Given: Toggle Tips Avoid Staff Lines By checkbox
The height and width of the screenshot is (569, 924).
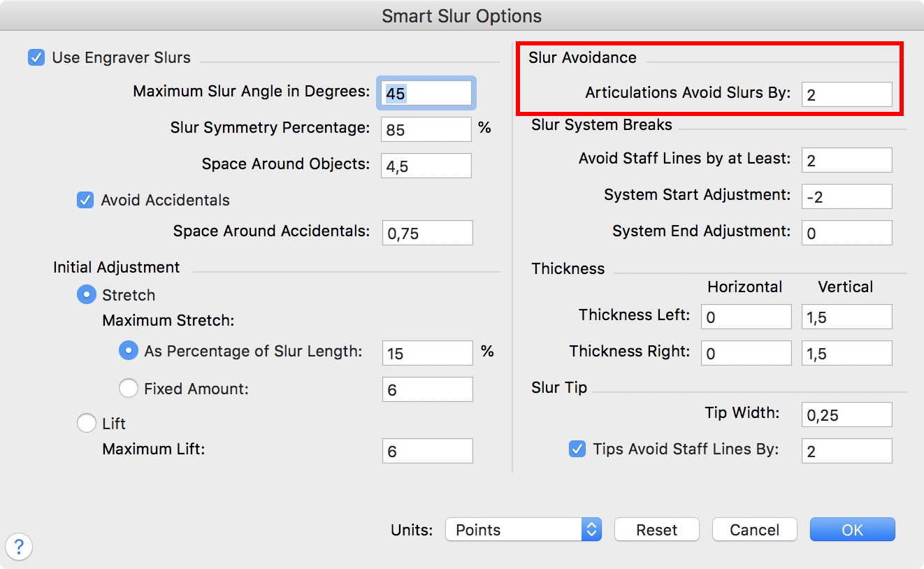Looking at the screenshot, I should click(577, 449).
